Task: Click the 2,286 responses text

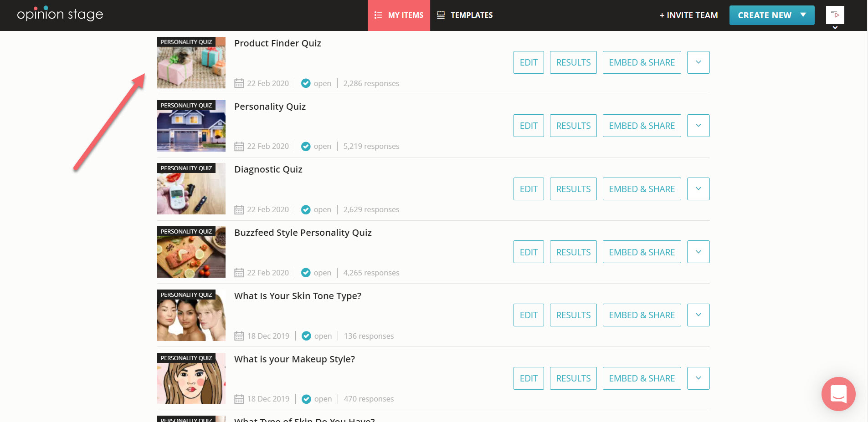Action: pyautogui.click(x=371, y=83)
